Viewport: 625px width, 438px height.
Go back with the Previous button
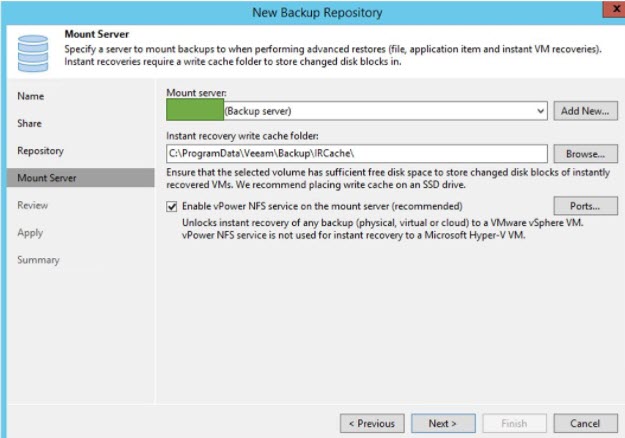tap(372, 423)
